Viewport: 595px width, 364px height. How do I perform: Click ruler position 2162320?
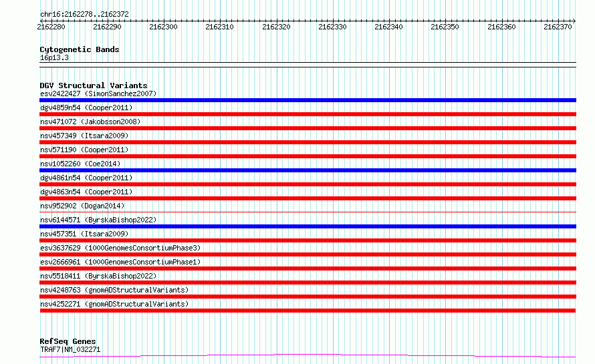[276, 27]
